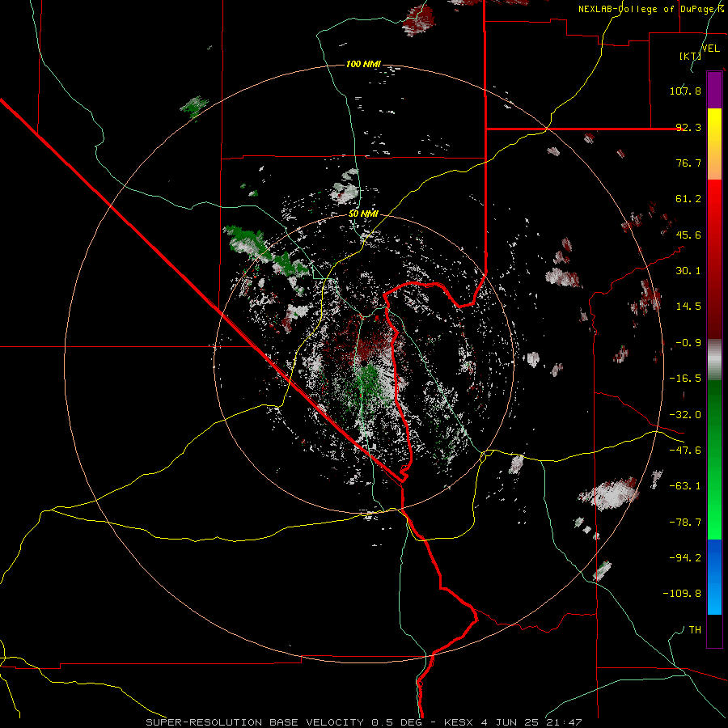Click the purple segment of velocity color bar
This screenshot has height=728, width=728.
coord(714,90)
